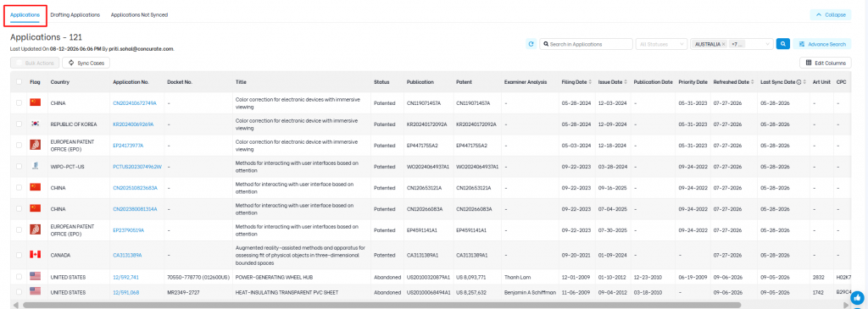
Task: Remove the AUSTRALIA country filter tag
Action: (724, 44)
